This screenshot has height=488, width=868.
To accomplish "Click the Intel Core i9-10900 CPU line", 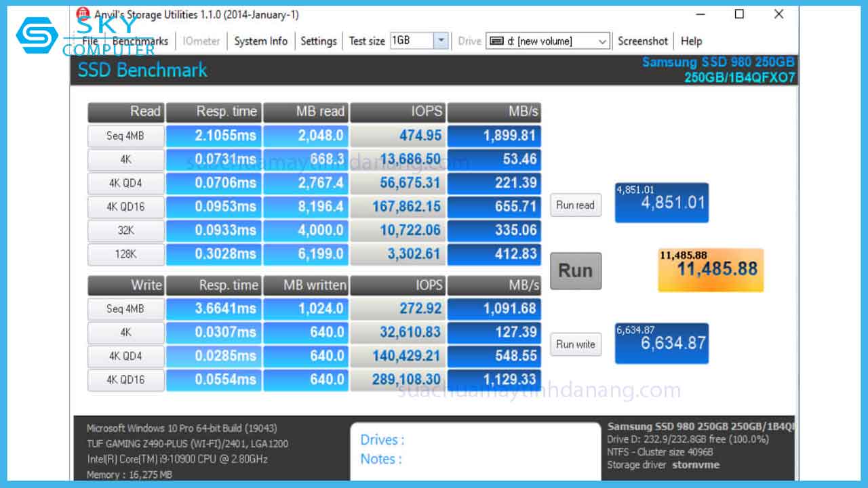I will 177,459.
